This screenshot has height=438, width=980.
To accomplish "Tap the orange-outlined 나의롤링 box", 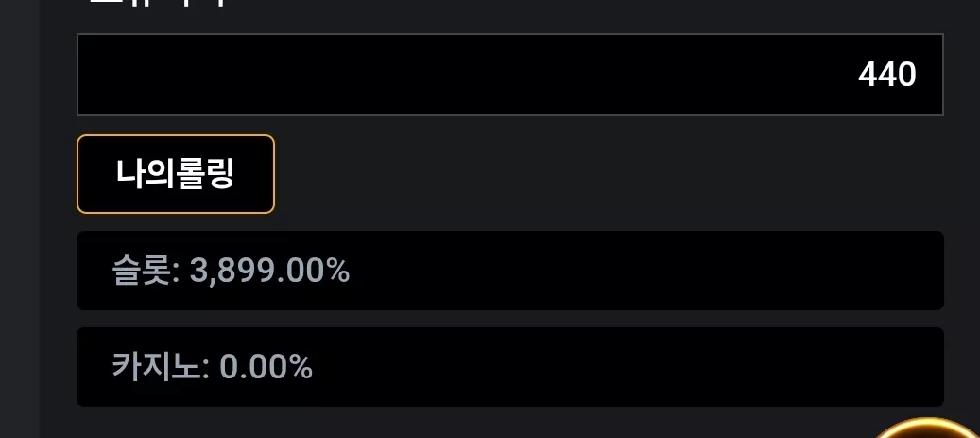I will (176, 174).
